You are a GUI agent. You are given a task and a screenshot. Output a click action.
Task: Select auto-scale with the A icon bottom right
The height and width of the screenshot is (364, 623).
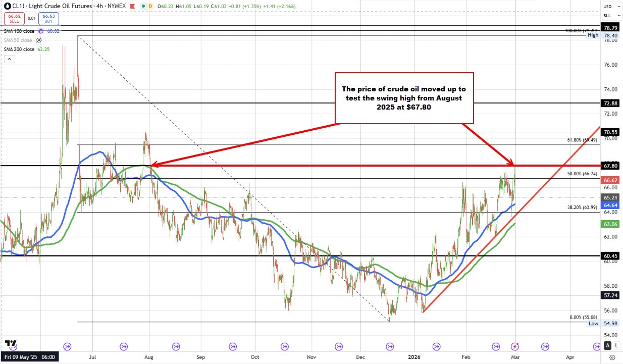click(607, 346)
